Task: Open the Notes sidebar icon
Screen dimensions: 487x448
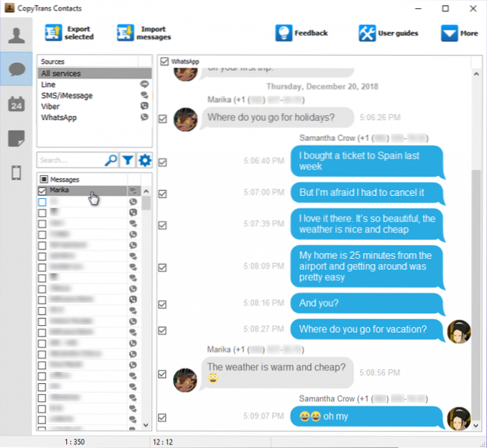Action: (x=16, y=138)
